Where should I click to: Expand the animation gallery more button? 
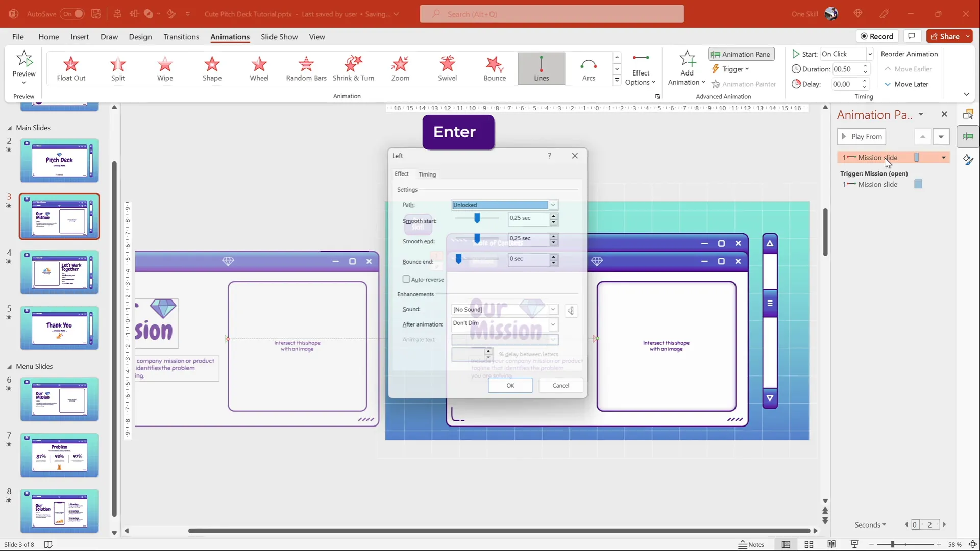point(617,80)
